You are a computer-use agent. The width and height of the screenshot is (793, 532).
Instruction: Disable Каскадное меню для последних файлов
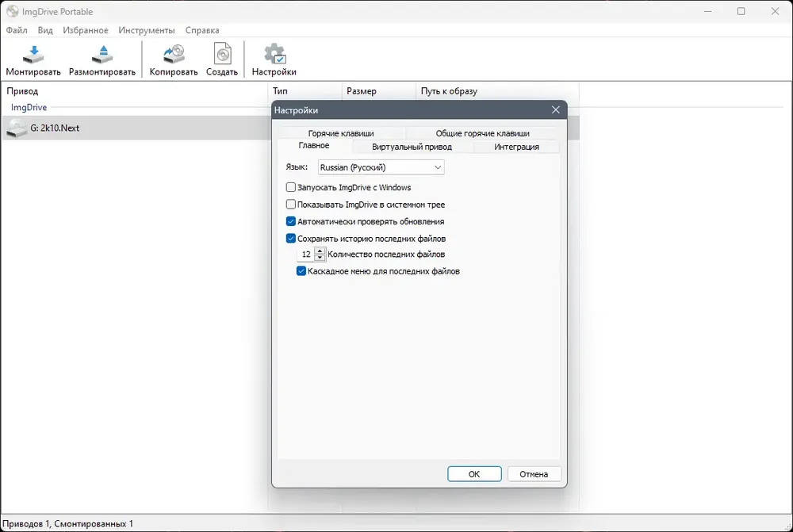(x=301, y=271)
